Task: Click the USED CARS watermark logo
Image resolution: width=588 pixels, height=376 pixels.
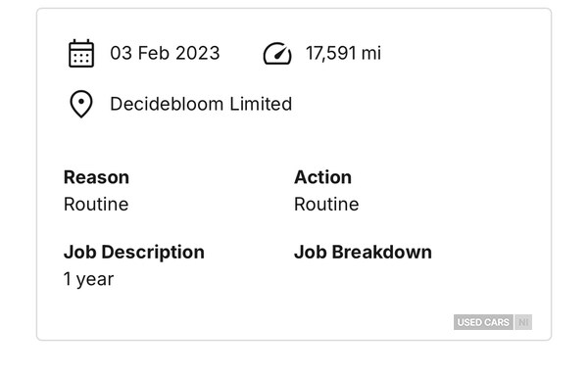Action: [x=483, y=322]
